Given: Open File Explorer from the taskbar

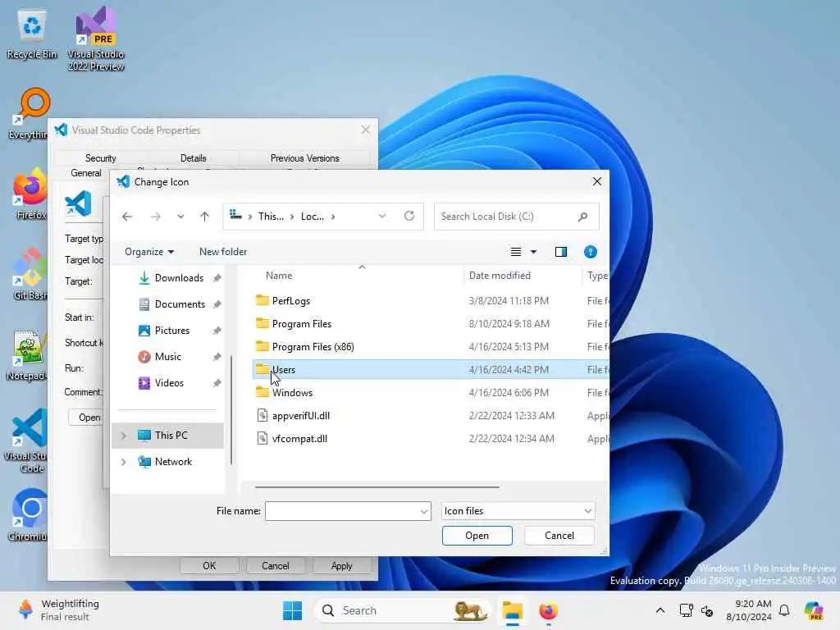Looking at the screenshot, I should pyautogui.click(x=512, y=610).
